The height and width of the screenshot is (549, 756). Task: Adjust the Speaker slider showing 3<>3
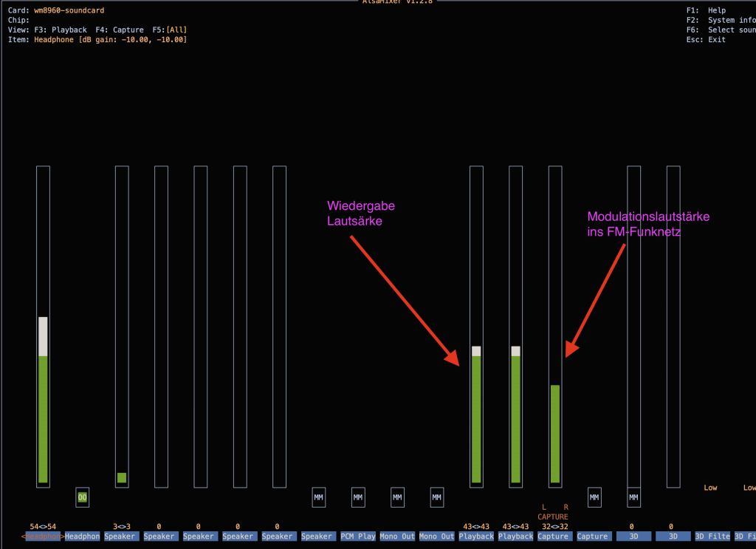point(122,327)
